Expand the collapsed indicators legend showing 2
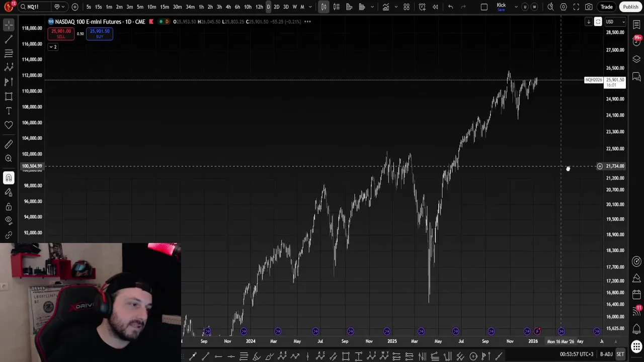Viewport: 644px width, 362px height. [x=53, y=47]
